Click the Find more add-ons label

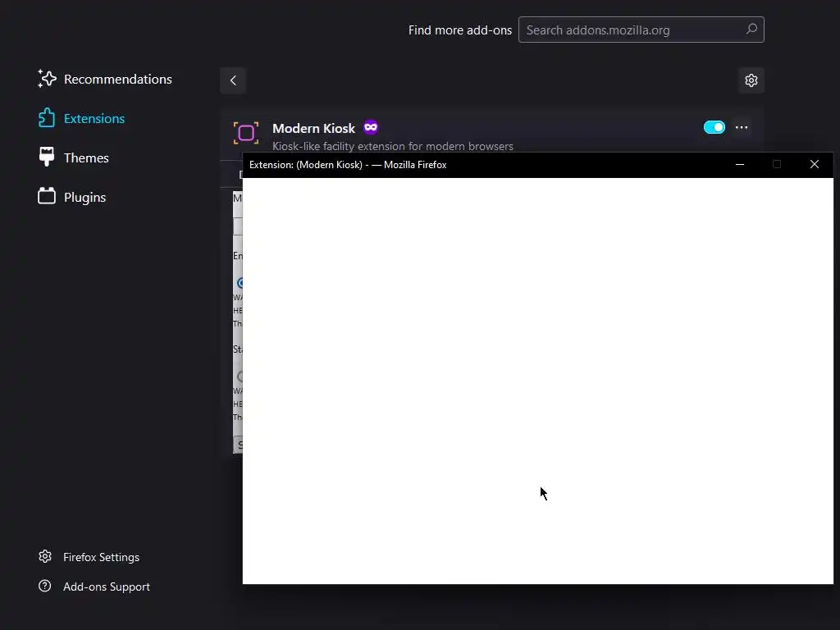coord(460,30)
